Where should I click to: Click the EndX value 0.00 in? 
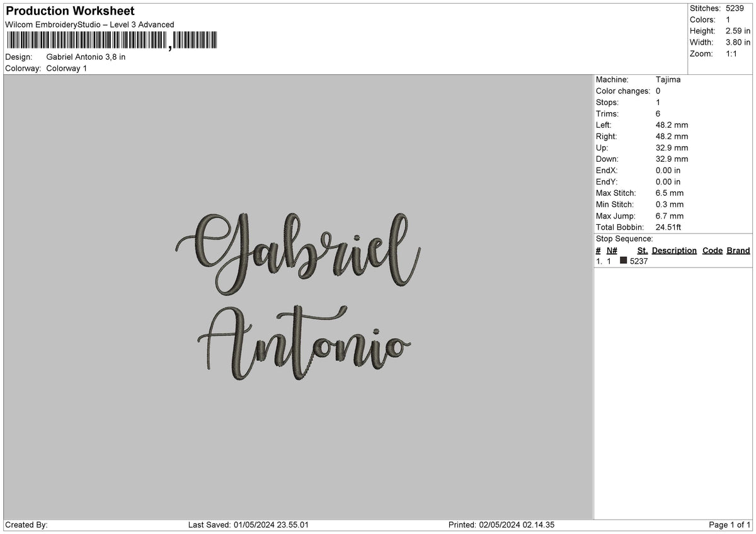(x=668, y=170)
